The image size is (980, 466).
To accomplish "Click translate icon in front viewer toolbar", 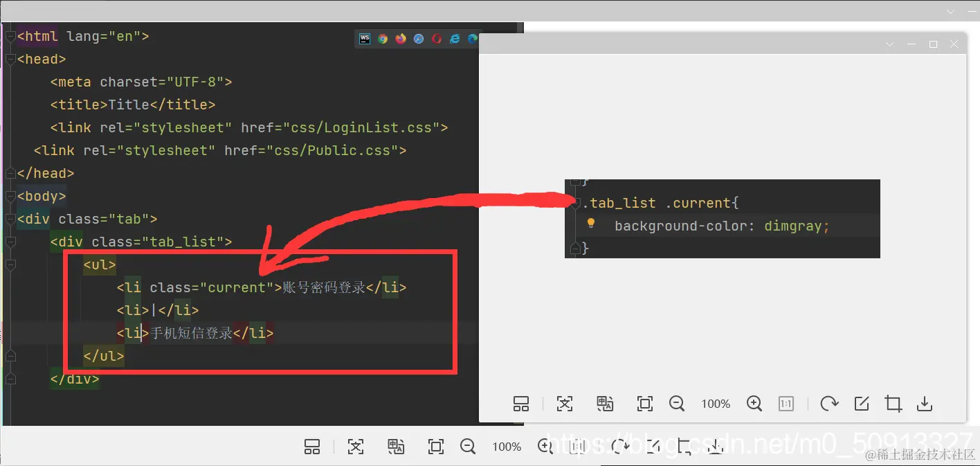I will tap(606, 404).
